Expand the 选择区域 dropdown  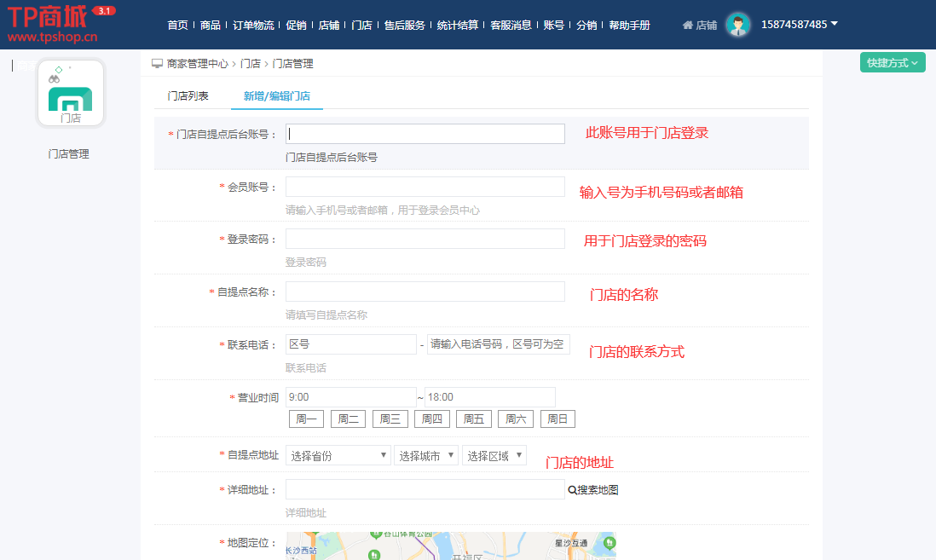(494, 456)
